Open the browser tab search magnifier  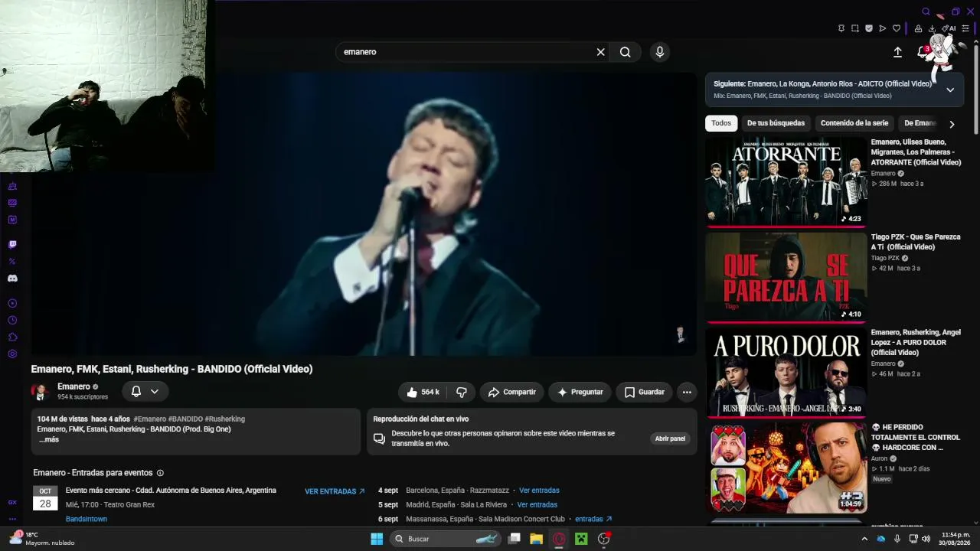click(926, 11)
